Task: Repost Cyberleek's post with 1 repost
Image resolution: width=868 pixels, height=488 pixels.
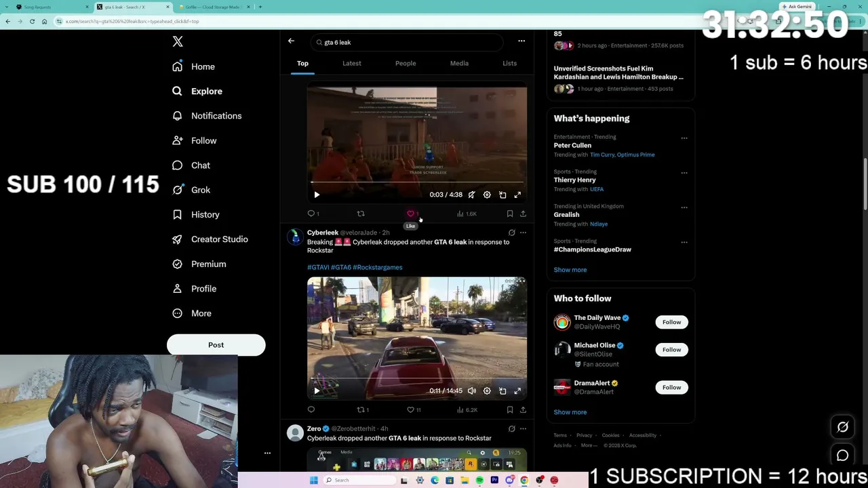Action: click(363, 409)
